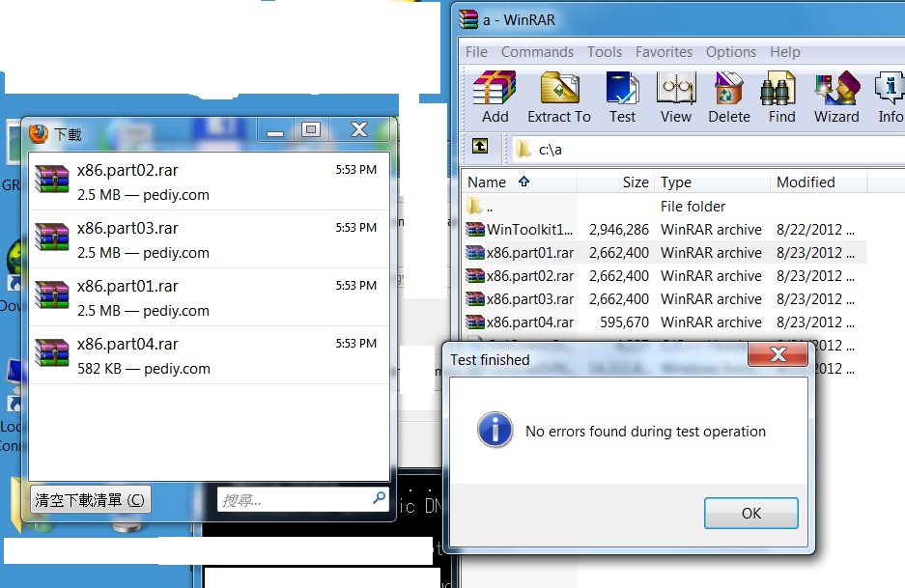Click the 'File folder' type text
The image size is (905, 588).
click(693, 207)
